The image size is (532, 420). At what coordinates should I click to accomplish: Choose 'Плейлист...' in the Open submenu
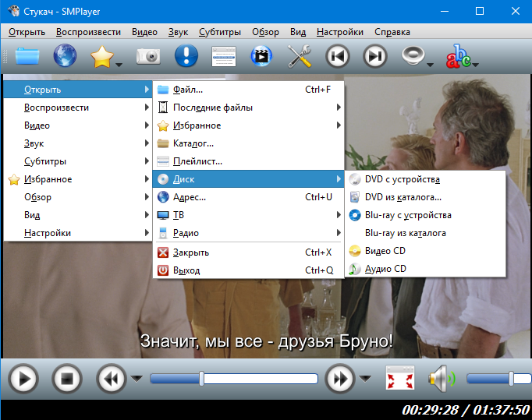197,161
